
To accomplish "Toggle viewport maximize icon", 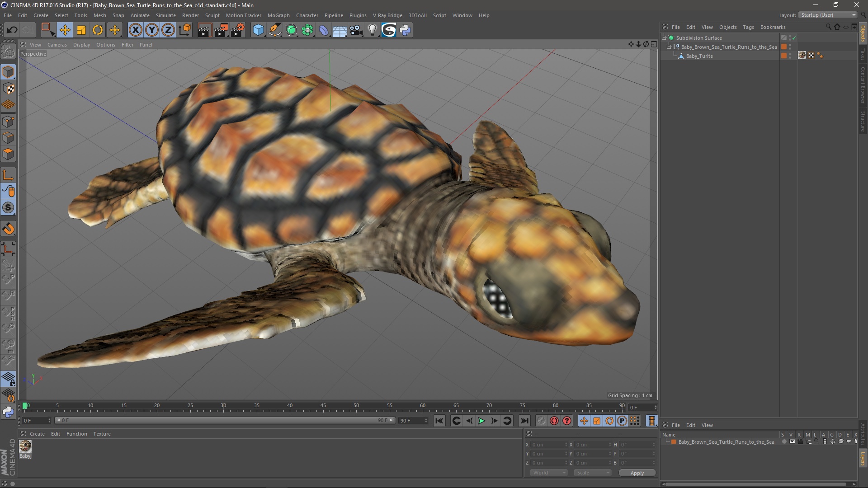I will pos(654,44).
